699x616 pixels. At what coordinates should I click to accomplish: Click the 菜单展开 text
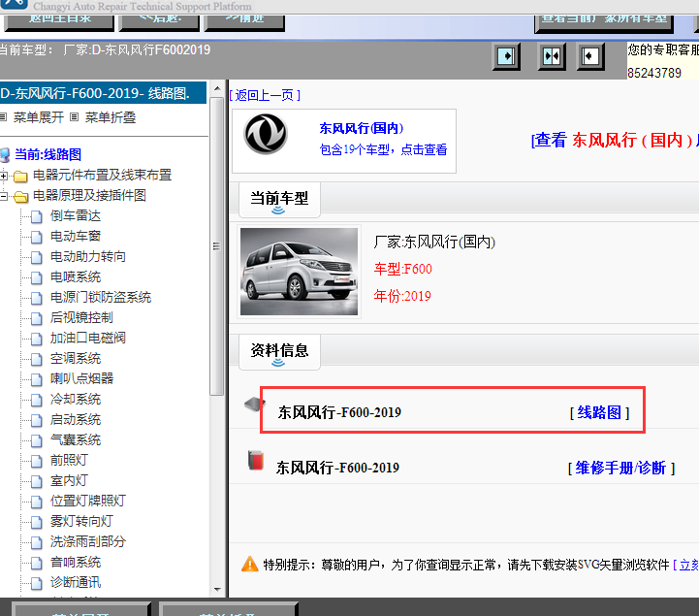(39, 117)
